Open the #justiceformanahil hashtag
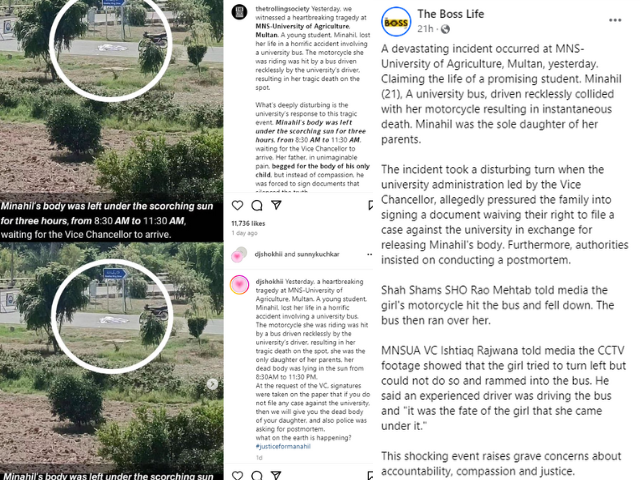 (283, 447)
